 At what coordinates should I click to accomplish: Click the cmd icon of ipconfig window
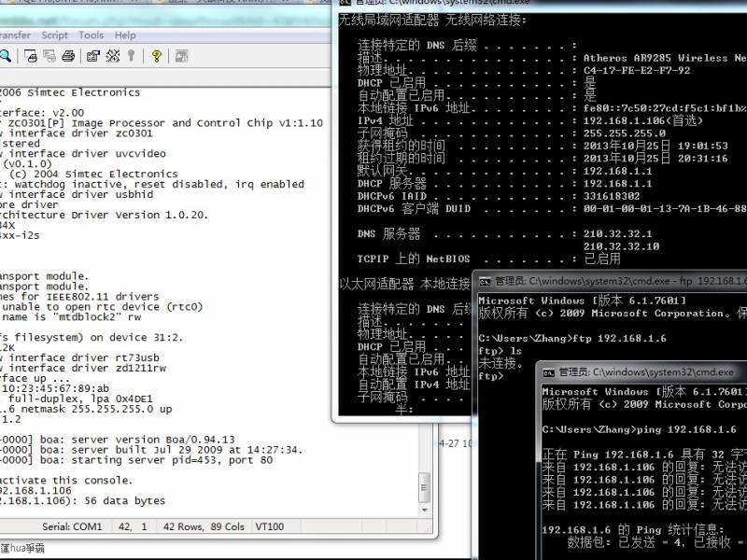click(x=344, y=2)
